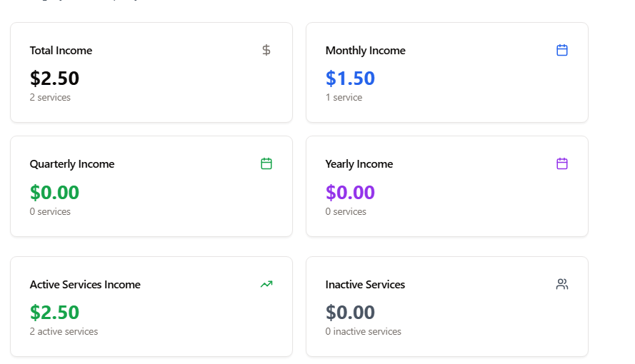
Task: Select the Monthly Income heading
Action: point(365,51)
